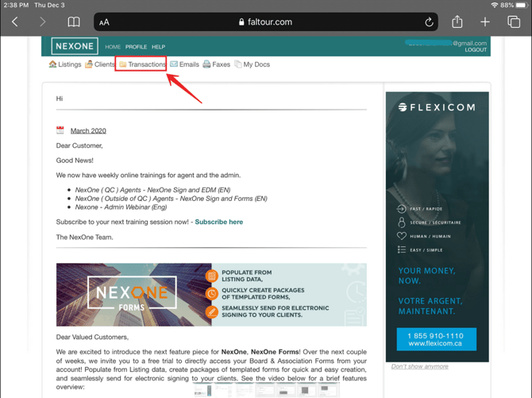Open the PROFILE menu item
This screenshot has width=532, height=398.
[136, 47]
